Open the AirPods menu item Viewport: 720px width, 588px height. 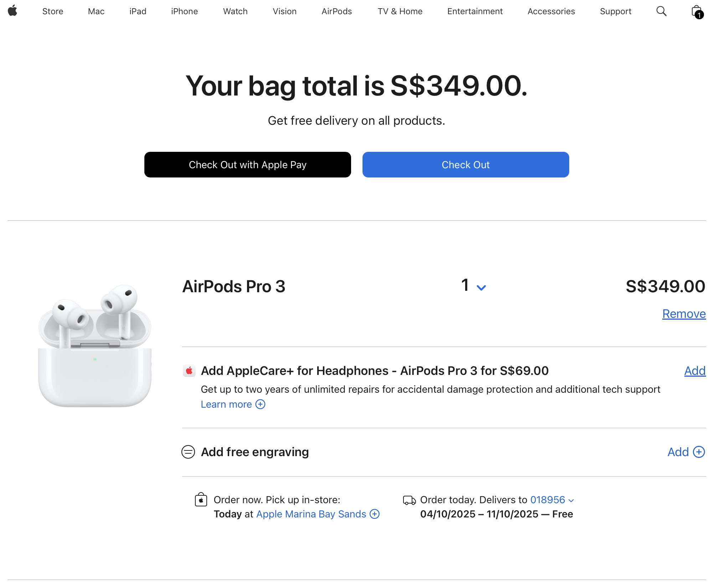click(x=336, y=11)
